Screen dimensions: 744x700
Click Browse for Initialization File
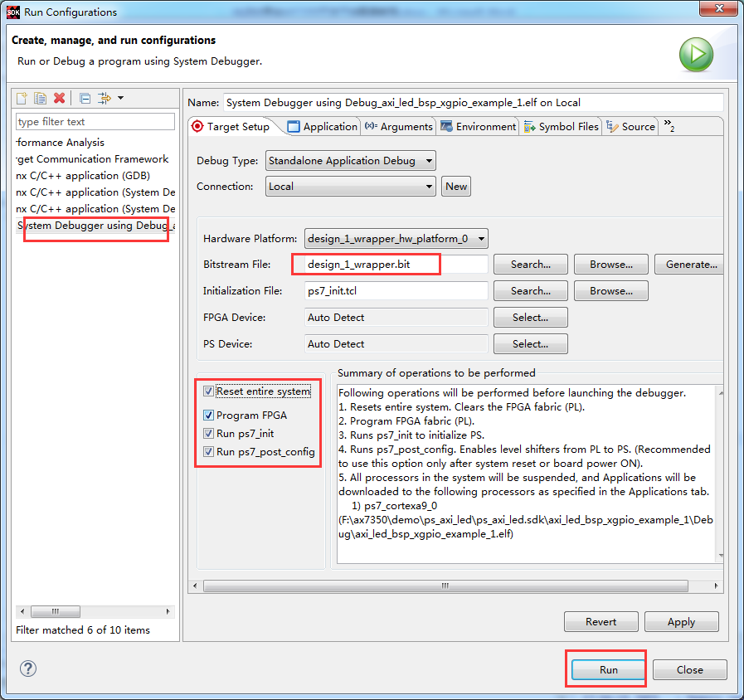click(611, 291)
